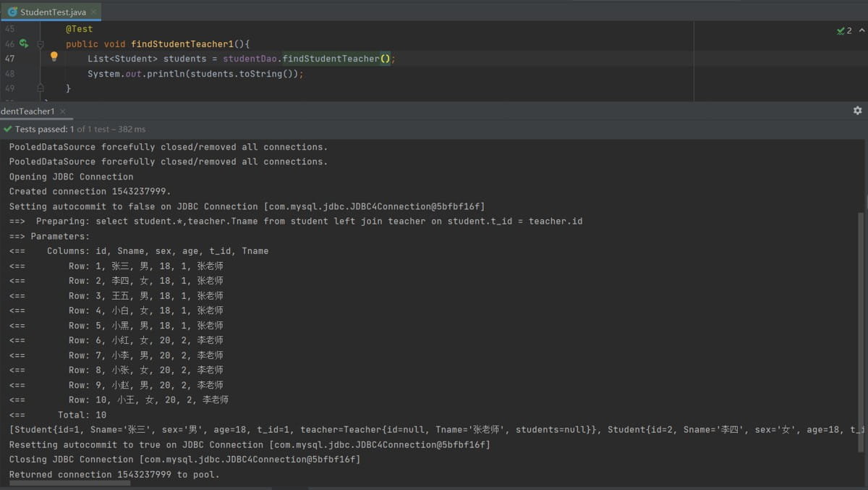Click the run test gutter icon on line 46
Image resolution: width=868 pixels, height=490 pixels.
pyautogui.click(x=23, y=43)
